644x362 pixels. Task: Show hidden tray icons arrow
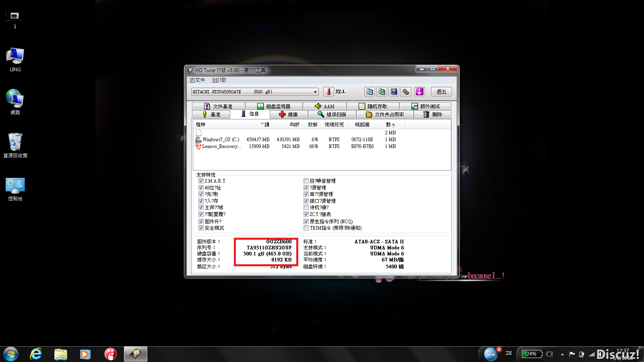[x=562, y=354]
